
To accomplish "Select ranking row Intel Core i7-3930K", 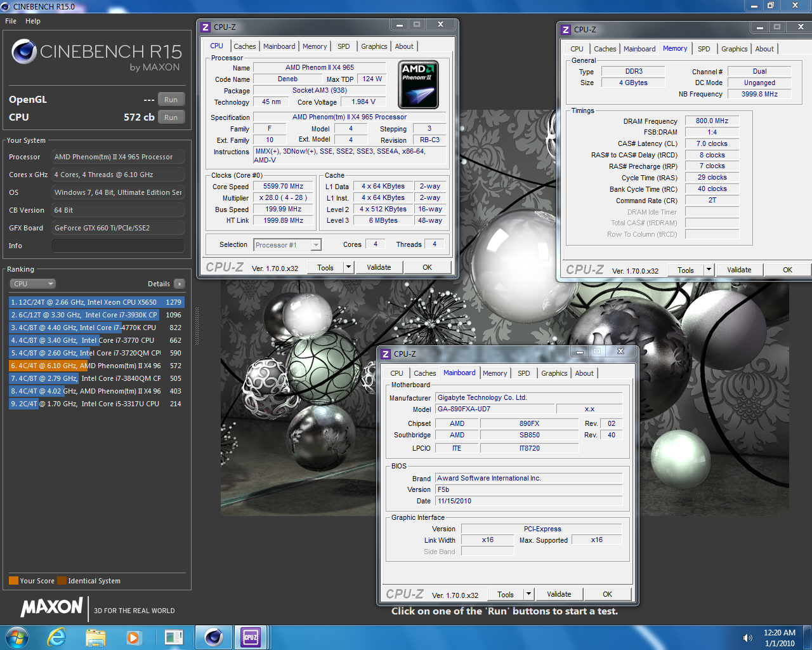I will pyautogui.click(x=96, y=315).
